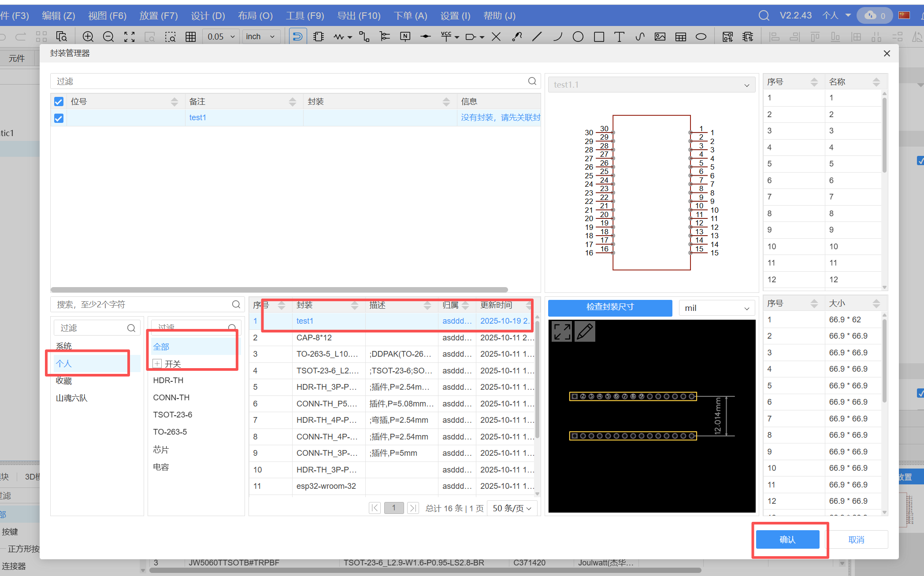Click fullscreen icon in footprint preview
Screen dimensions: 924x576
coord(562,332)
